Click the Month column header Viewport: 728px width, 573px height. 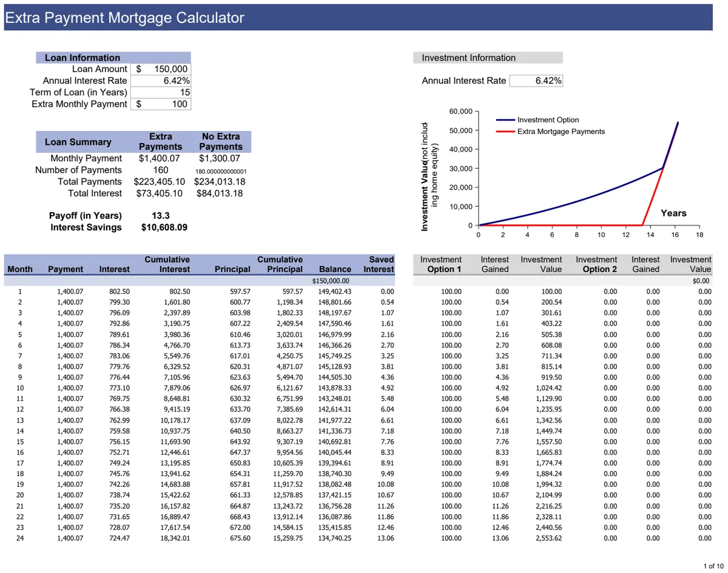pyautogui.click(x=20, y=269)
